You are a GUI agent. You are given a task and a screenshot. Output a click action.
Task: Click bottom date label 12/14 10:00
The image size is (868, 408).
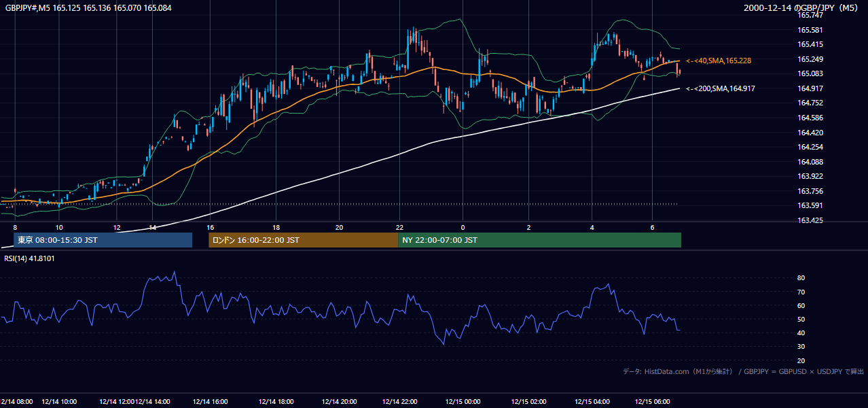59,401
